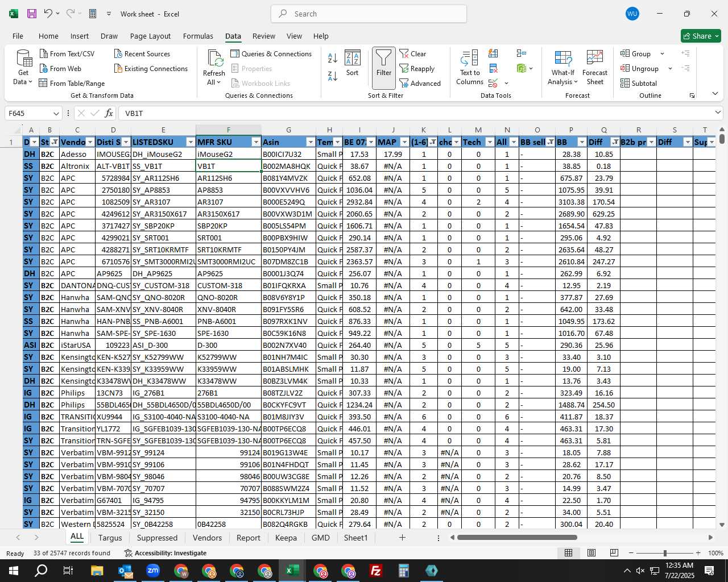Click the Consolidate icon

click(522, 53)
